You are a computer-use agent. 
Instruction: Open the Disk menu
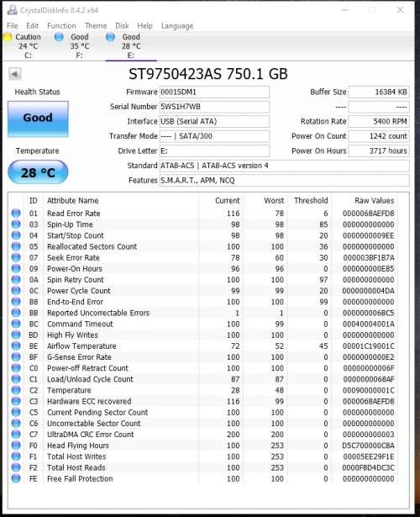tap(122, 26)
